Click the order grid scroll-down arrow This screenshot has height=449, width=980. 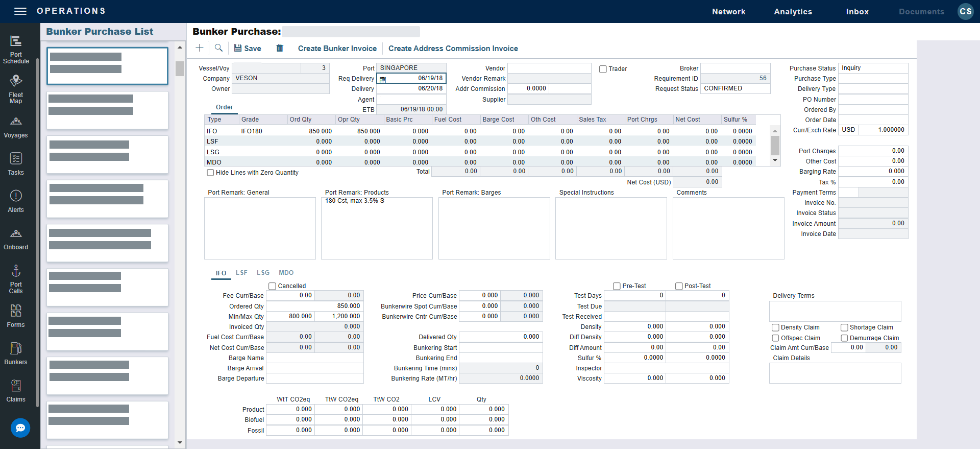point(775,160)
